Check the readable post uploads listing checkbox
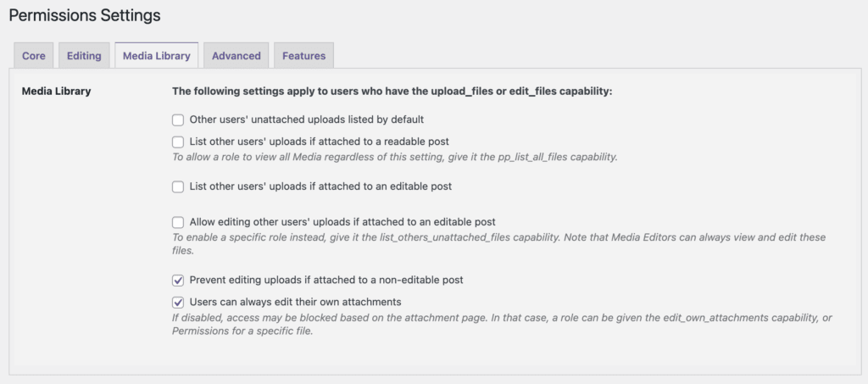This screenshot has width=868, height=384. 178,142
